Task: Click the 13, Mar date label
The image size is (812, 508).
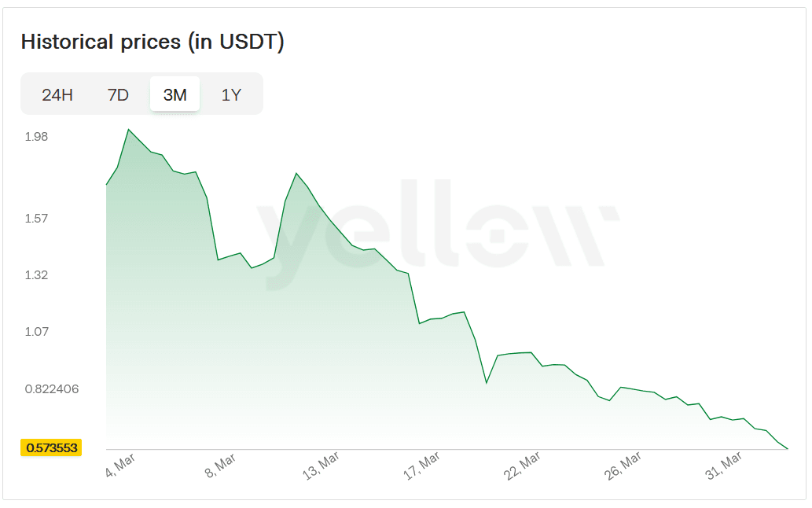Action: 321,466
